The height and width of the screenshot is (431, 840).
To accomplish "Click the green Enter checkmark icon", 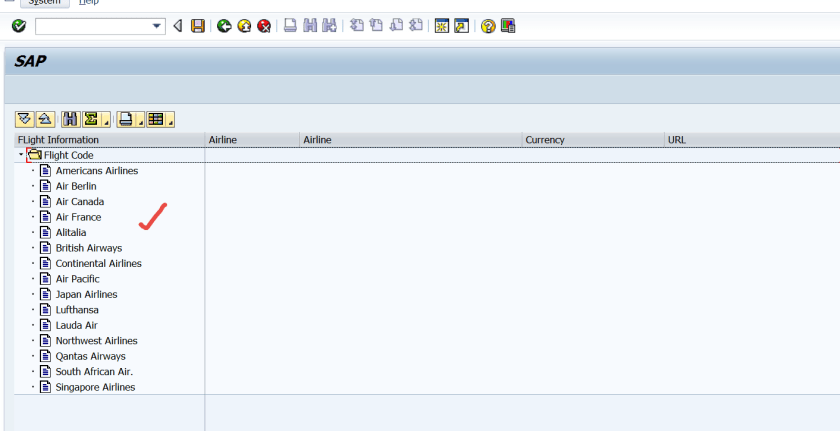I will tap(19, 26).
